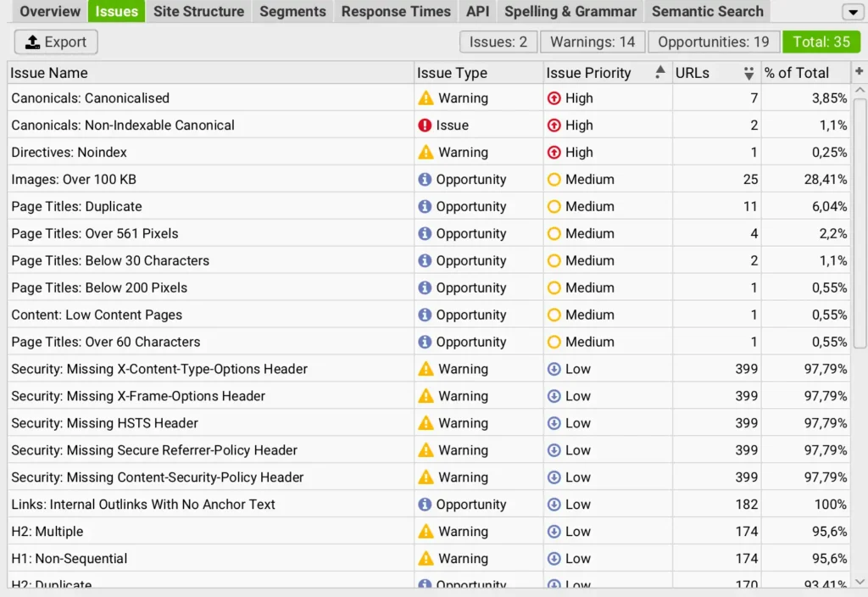Sort by the URLs column header
Screen dimensions: 868x597
tap(693, 73)
